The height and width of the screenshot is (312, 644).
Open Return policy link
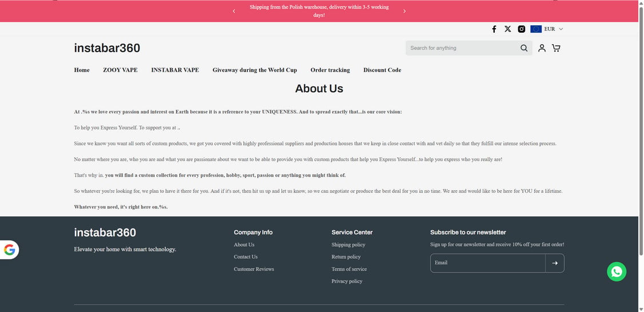(346, 257)
